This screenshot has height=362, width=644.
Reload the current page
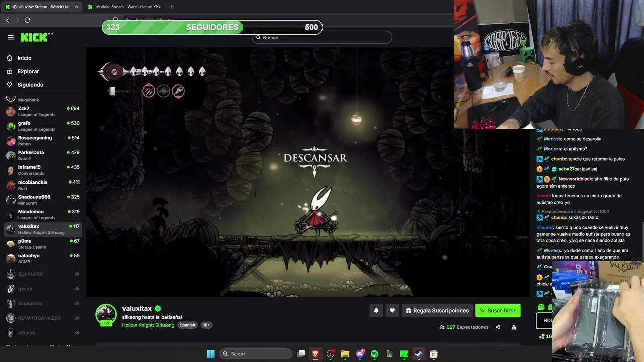click(27, 20)
